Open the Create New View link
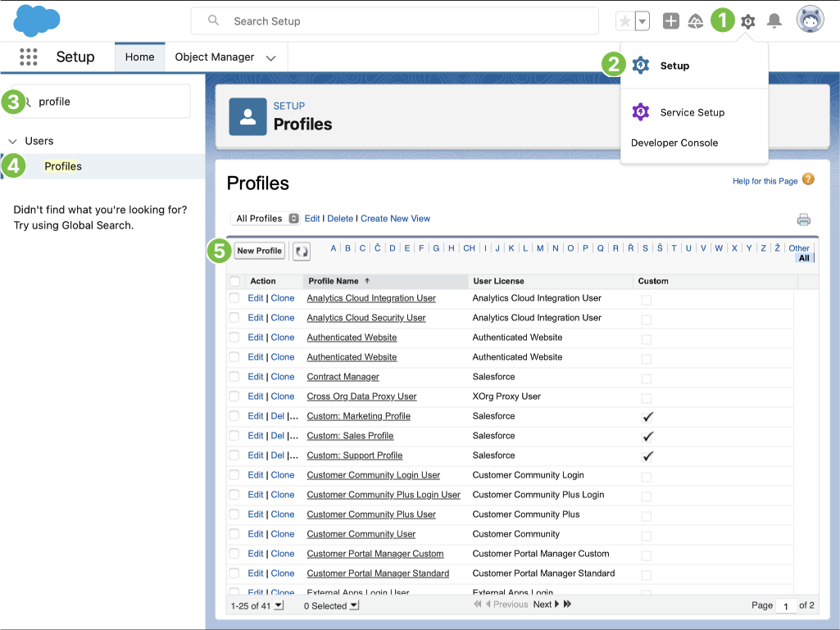 point(395,219)
